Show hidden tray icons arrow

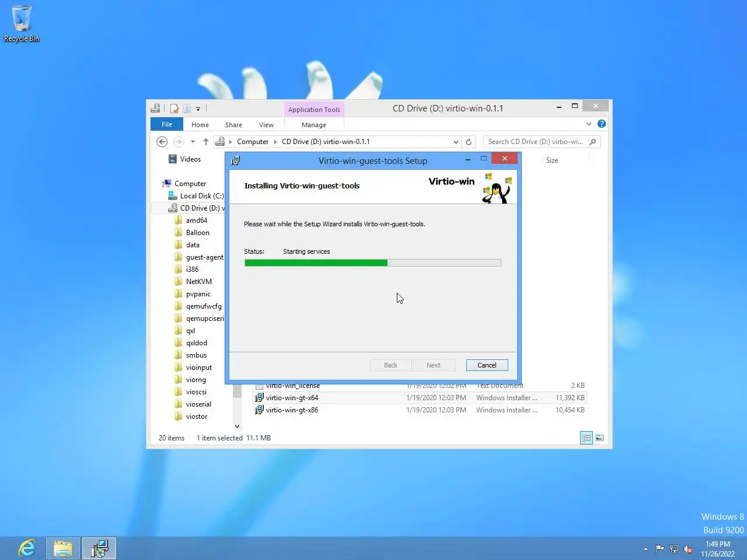pos(645,549)
